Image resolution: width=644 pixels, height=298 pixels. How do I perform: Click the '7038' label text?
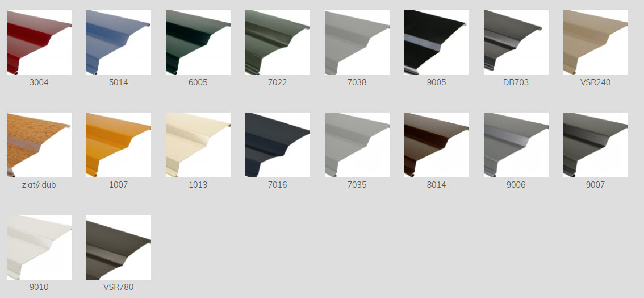coord(357,82)
